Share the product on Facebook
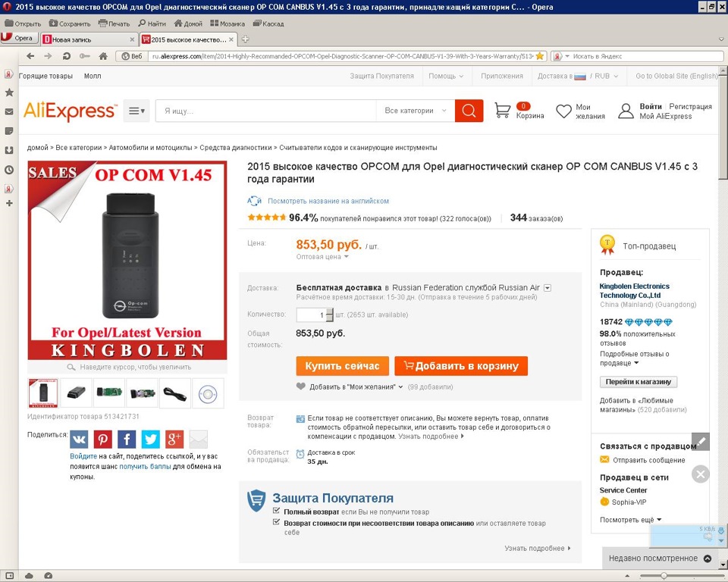Screen dimensions: 728x582 pos(127,439)
